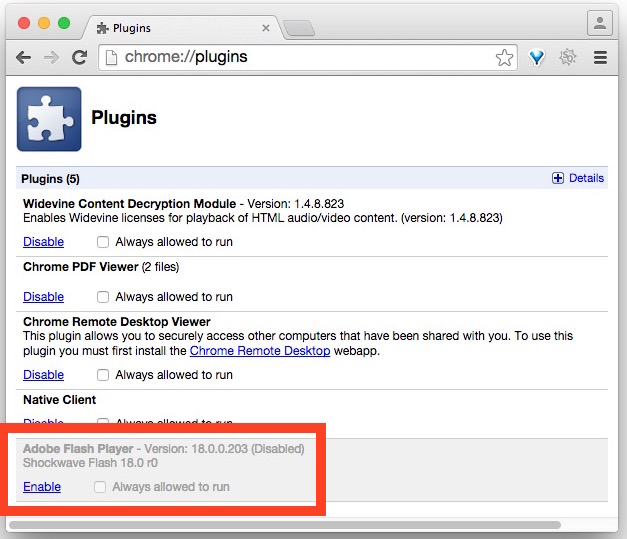The height and width of the screenshot is (539, 627).
Task: Open the Chrome hamburger menu
Action: (600, 58)
